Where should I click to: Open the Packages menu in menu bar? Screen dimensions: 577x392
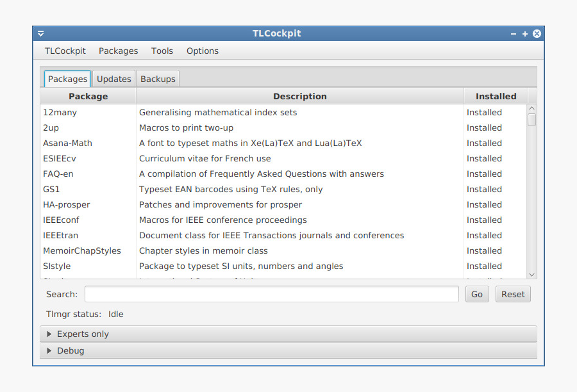click(118, 51)
